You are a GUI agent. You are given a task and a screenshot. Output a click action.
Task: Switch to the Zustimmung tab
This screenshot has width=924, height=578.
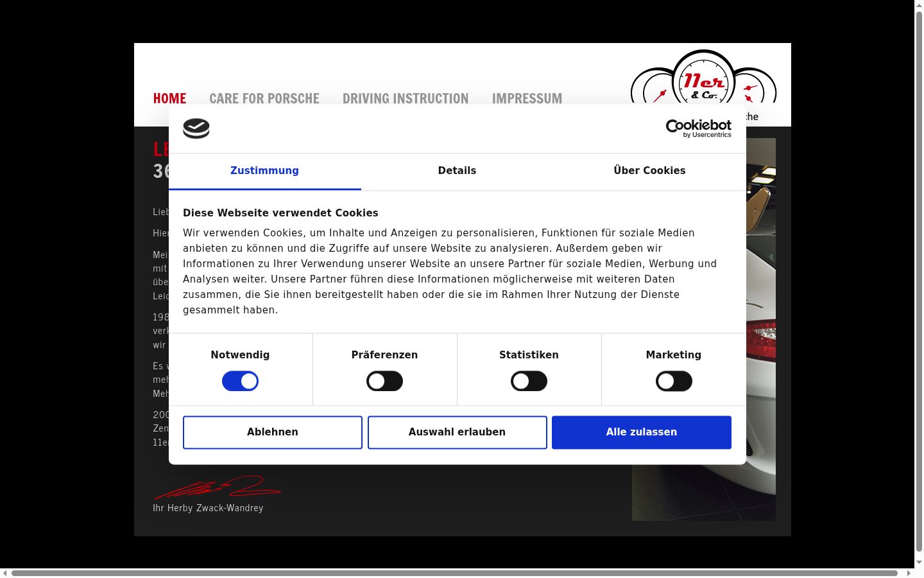pyautogui.click(x=264, y=171)
